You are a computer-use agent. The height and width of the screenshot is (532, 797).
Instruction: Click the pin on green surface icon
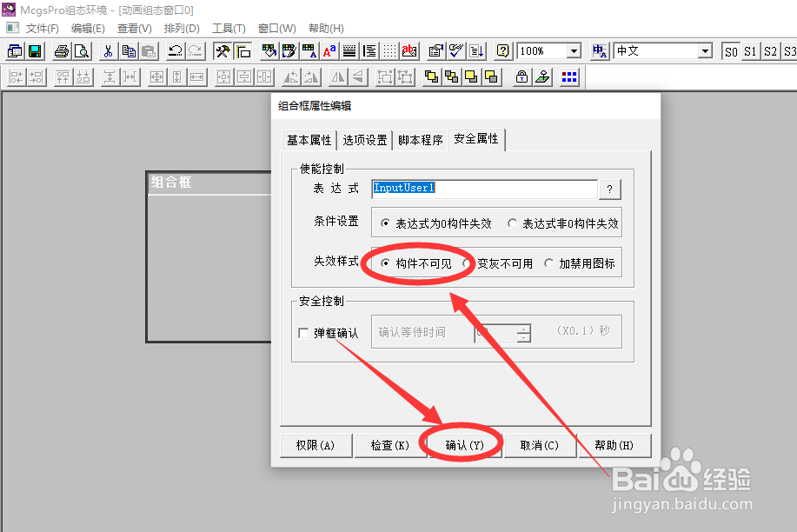[542, 77]
